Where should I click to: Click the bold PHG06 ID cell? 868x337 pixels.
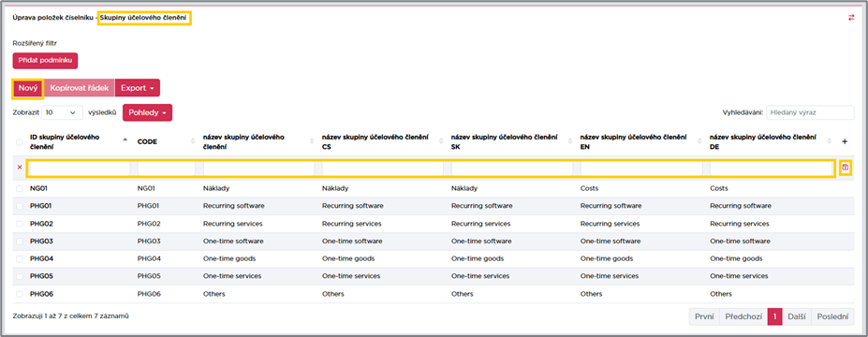41,294
